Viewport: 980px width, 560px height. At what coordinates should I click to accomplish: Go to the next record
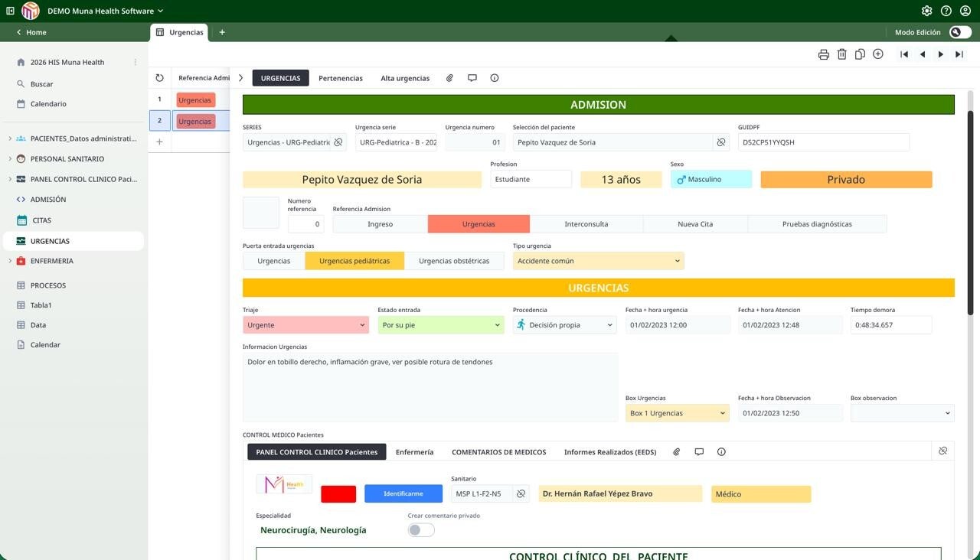[x=941, y=54]
